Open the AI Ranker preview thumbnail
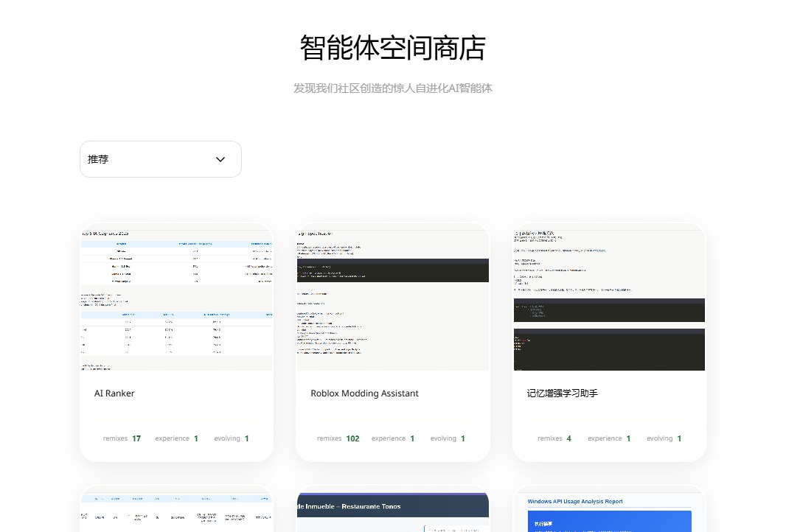 click(x=176, y=300)
